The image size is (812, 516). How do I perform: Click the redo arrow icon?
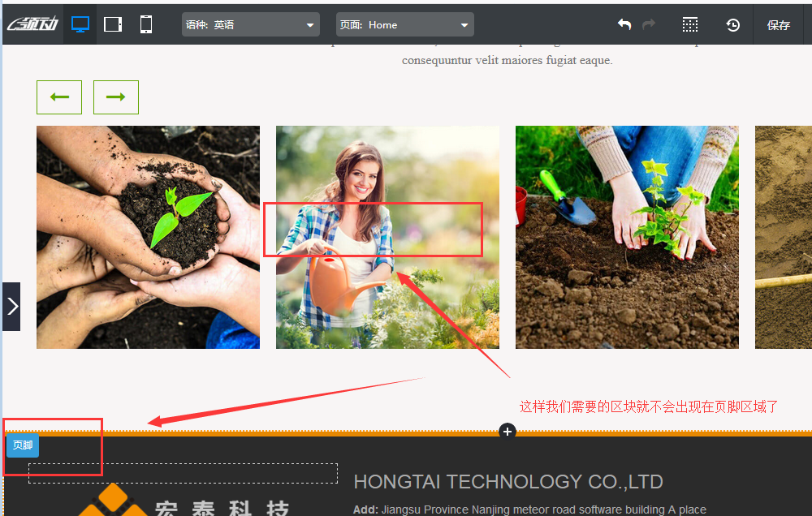point(649,24)
